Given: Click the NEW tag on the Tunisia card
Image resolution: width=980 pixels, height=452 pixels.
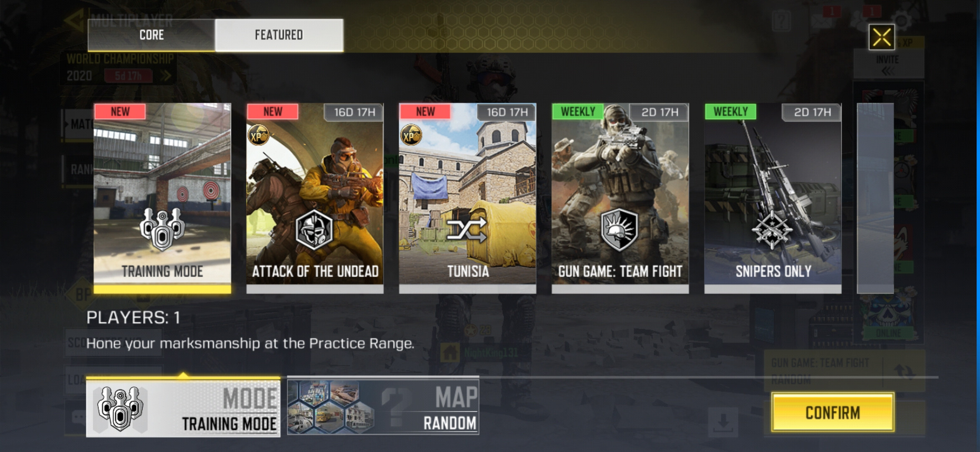Looking at the screenshot, I should coord(426,111).
